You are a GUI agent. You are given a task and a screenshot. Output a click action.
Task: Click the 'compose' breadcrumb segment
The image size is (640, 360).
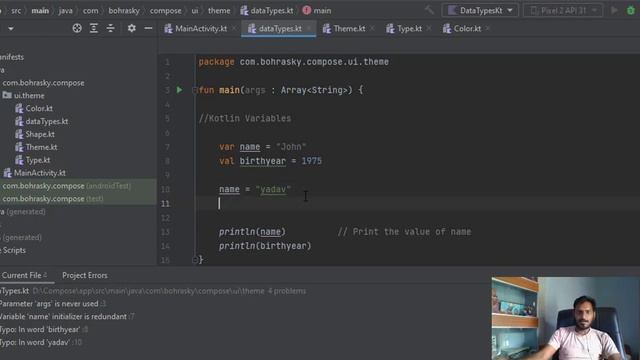165,11
